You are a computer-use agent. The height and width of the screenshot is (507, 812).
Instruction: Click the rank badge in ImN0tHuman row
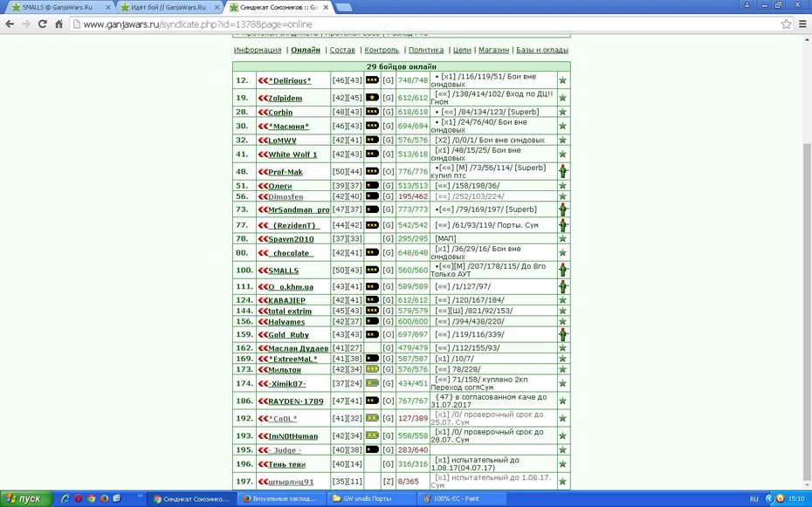(372, 435)
